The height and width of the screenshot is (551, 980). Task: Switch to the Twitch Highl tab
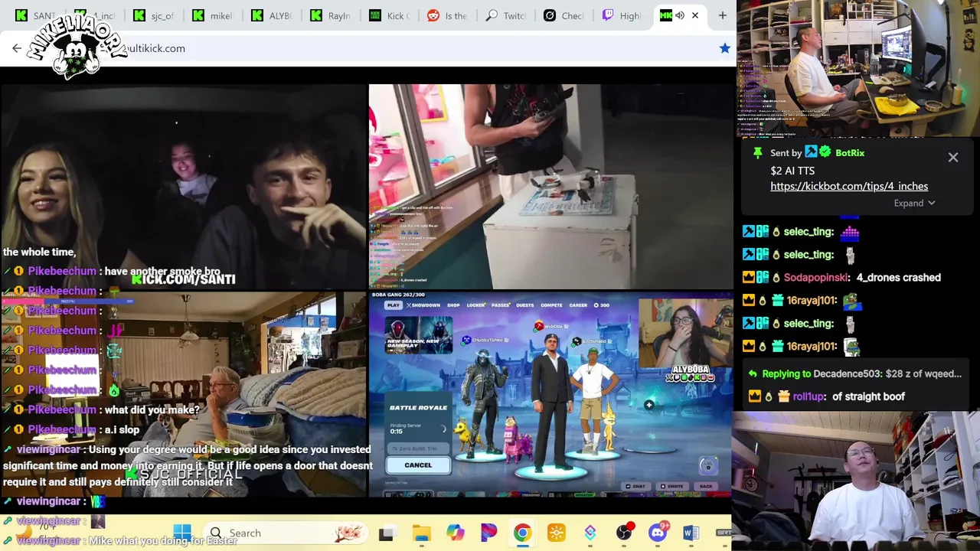pyautogui.click(x=623, y=15)
